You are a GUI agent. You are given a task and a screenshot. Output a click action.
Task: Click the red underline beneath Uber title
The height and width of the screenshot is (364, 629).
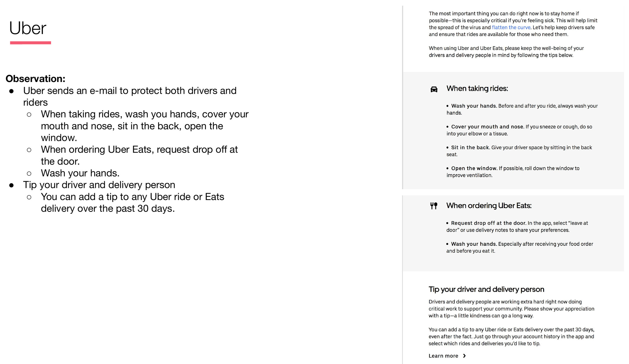(31, 43)
